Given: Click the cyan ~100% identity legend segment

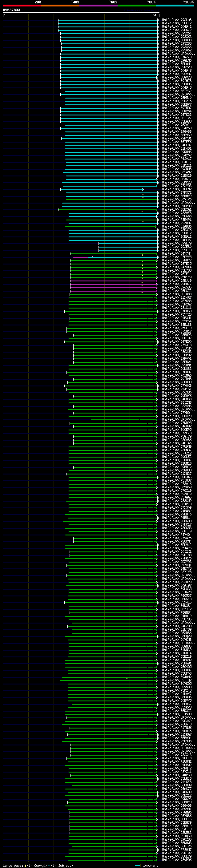Looking at the screenshot, I should pos(175,6).
